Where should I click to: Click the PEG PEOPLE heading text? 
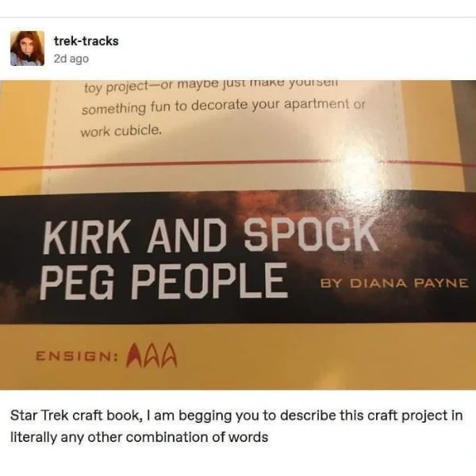point(164,281)
